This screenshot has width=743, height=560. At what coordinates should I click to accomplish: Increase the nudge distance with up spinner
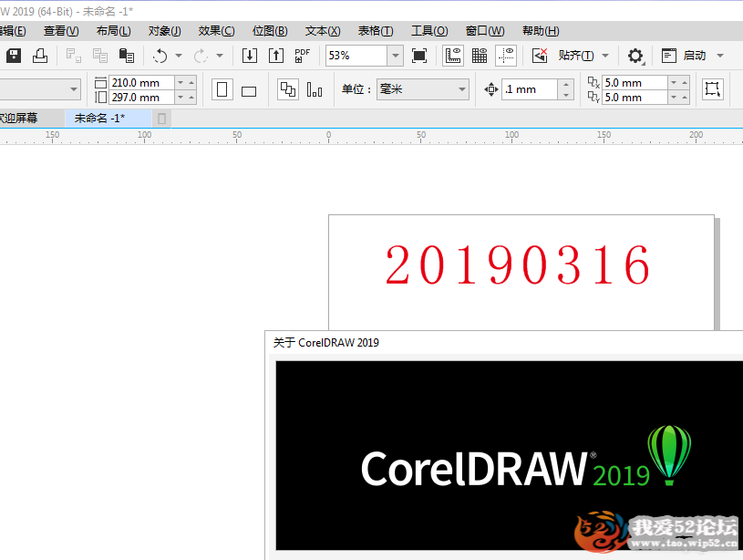(x=566, y=85)
